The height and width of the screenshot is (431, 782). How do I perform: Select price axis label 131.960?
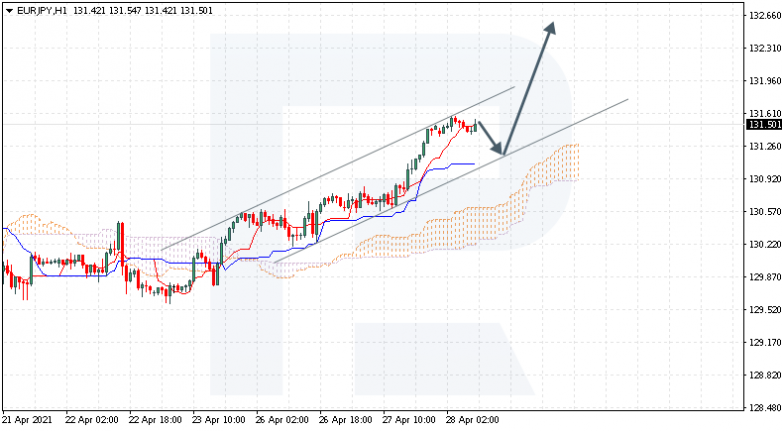765,81
